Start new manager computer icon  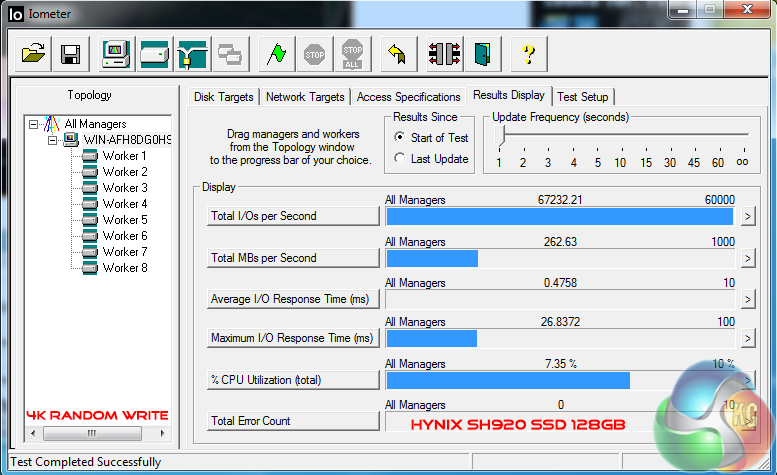(x=116, y=53)
